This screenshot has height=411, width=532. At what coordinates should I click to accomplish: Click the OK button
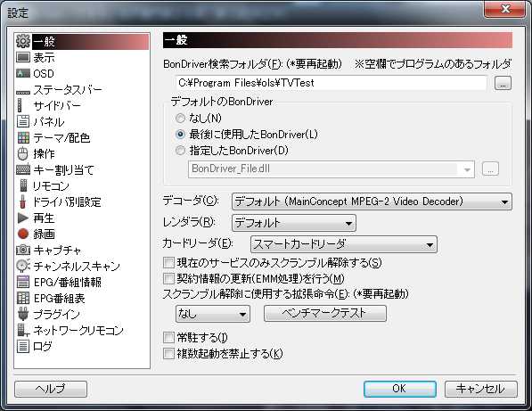(400, 389)
